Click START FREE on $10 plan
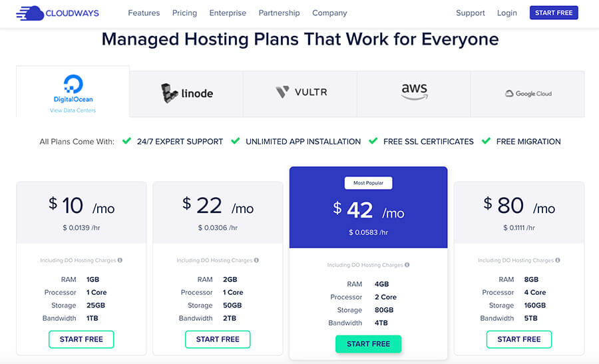599x364 pixels. 81,339
